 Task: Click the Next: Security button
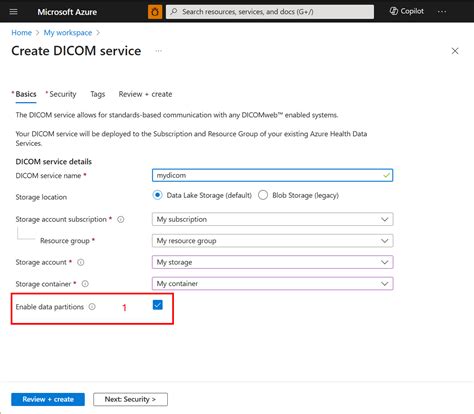pyautogui.click(x=130, y=399)
